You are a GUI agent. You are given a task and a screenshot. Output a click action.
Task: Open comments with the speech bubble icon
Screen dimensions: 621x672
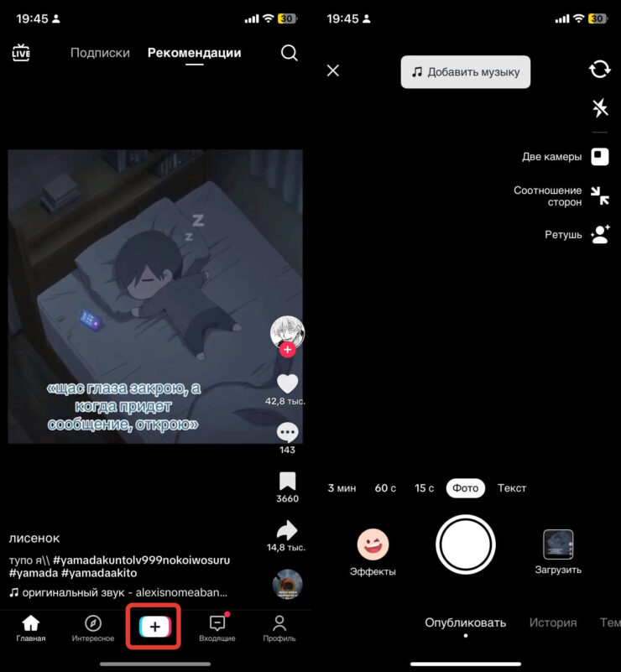pos(288,433)
